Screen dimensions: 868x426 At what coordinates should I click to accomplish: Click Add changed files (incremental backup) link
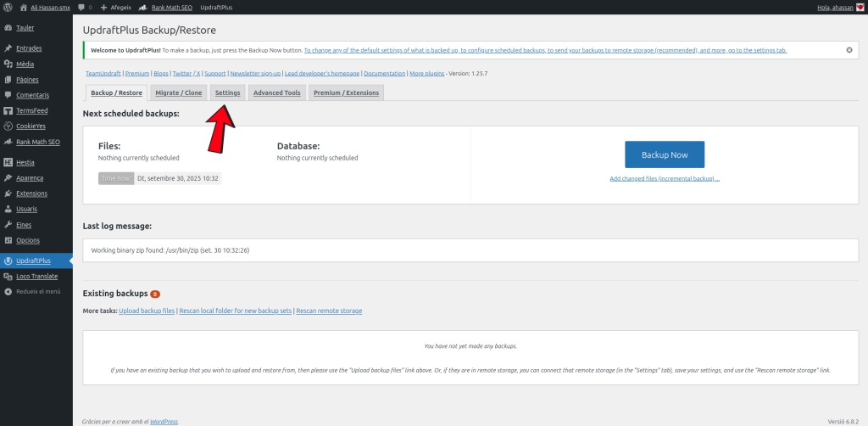pos(665,179)
